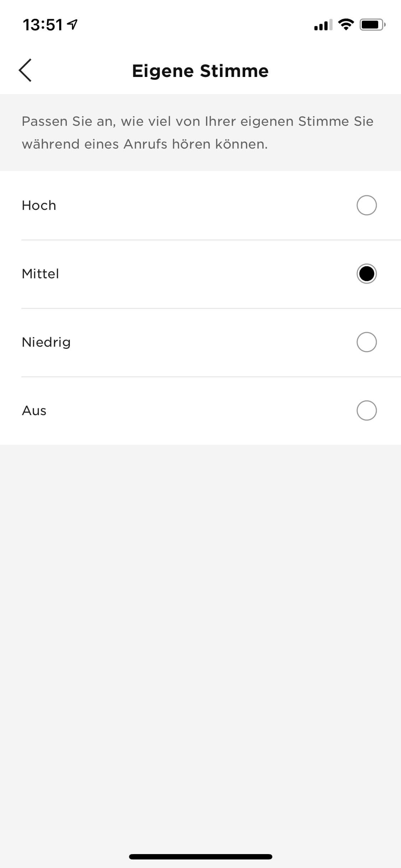Tap the Wi-Fi status icon
The image size is (401, 868).
tap(345, 25)
